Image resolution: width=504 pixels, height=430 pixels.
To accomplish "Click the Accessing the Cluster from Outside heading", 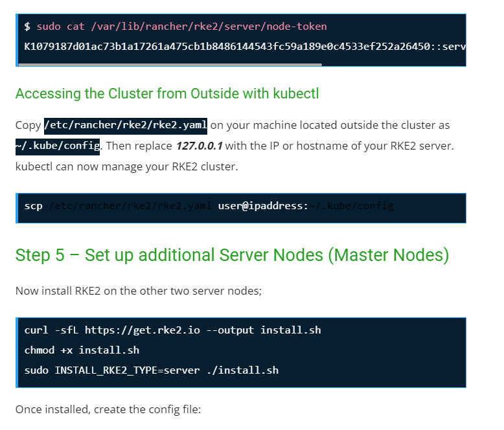I will pyautogui.click(x=167, y=94).
